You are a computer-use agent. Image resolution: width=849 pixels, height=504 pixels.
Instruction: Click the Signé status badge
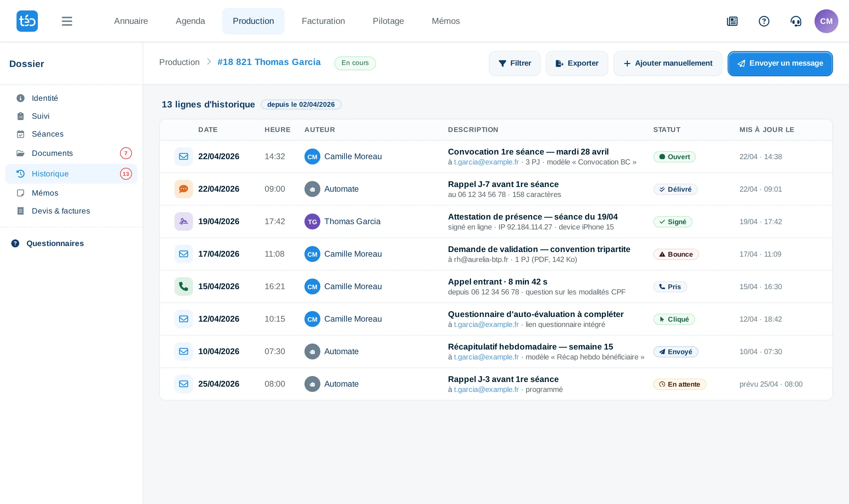click(673, 222)
